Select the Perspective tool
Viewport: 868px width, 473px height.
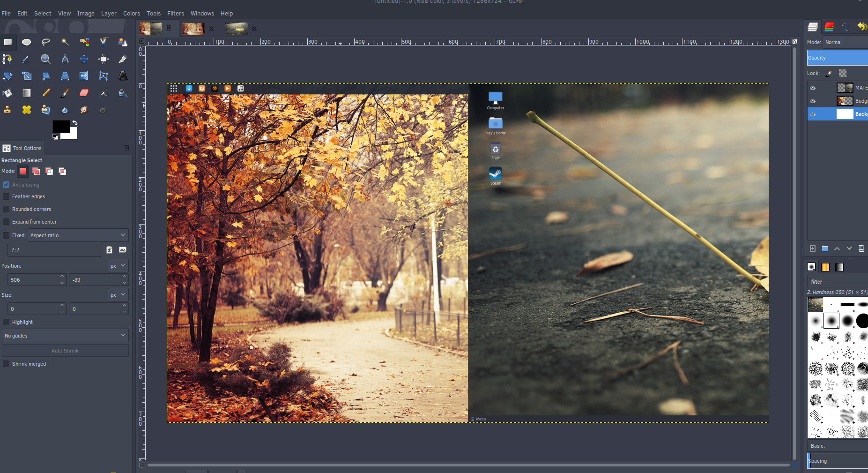(65, 76)
